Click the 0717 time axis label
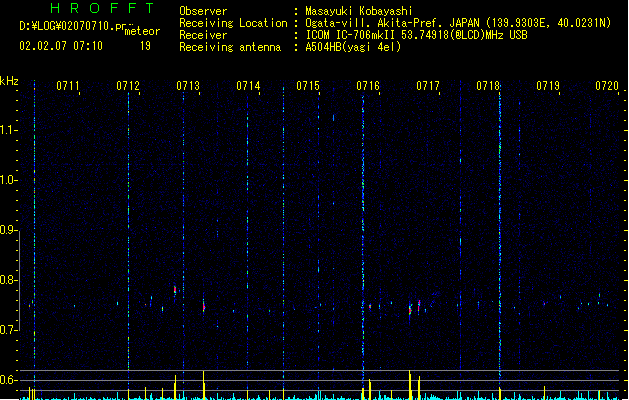629x400 pixels. (428, 86)
